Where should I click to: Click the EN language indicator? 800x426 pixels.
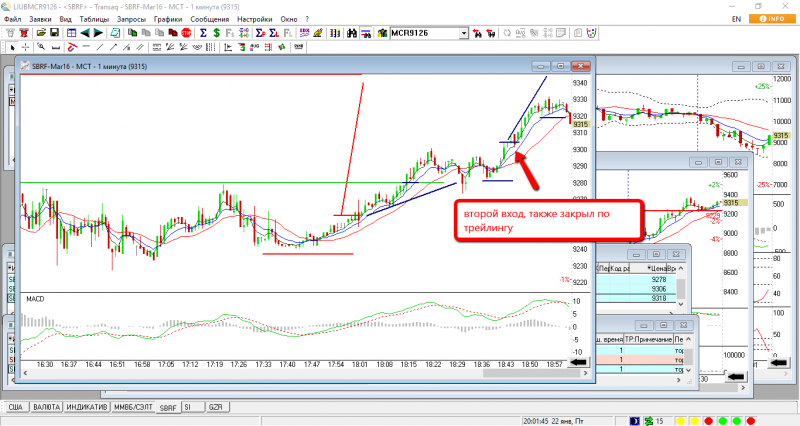(x=736, y=19)
